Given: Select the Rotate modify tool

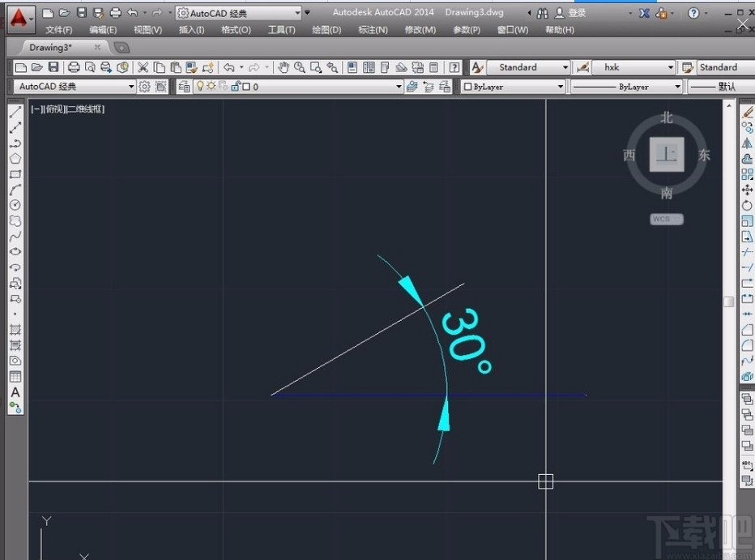Looking at the screenshot, I should click(747, 206).
